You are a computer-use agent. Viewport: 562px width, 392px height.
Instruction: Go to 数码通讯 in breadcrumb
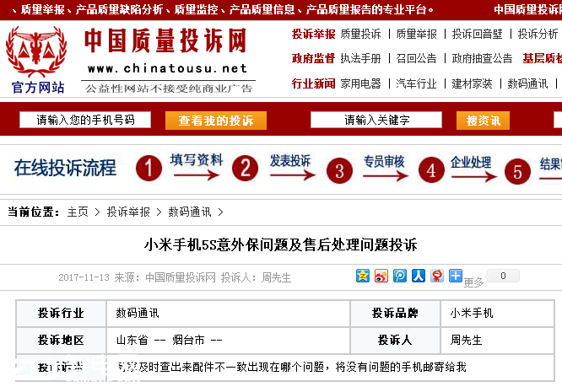click(190, 212)
